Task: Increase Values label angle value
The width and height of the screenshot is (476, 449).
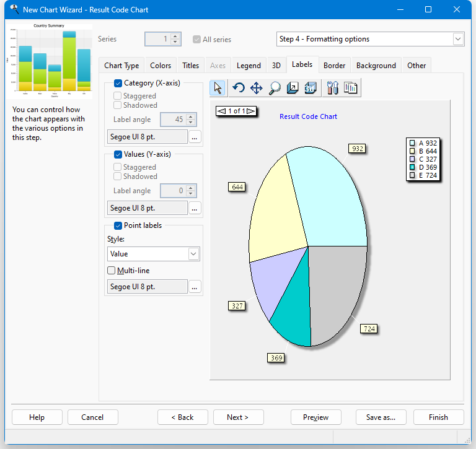Action: tap(191, 188)
